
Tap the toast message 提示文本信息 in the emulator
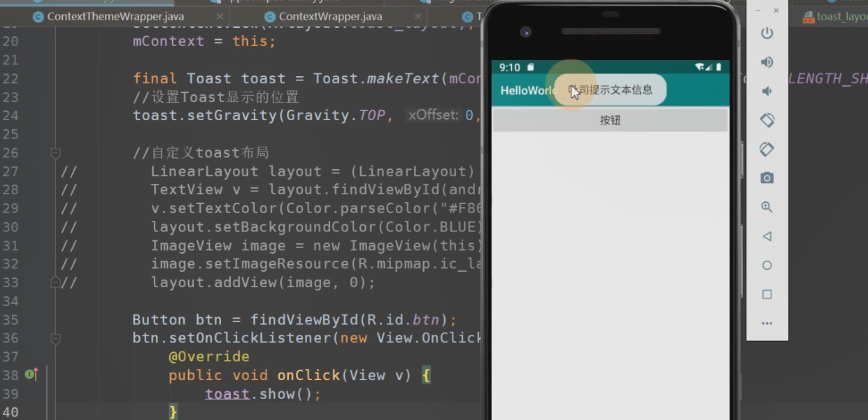611,89
